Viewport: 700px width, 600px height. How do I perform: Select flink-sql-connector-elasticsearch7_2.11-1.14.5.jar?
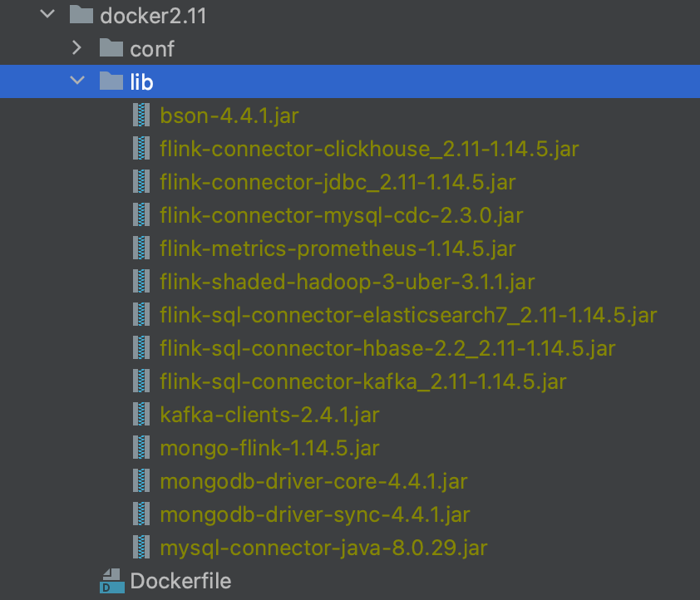pyautogui.click(x=408, y=315)
